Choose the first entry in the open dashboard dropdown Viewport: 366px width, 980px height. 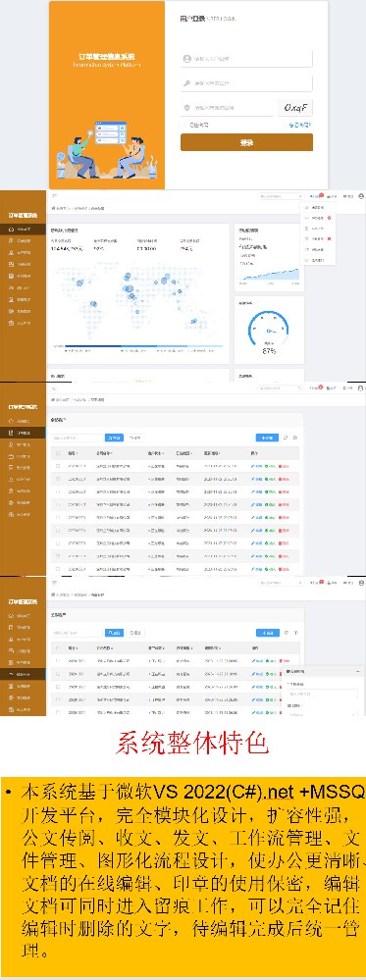point(317,207)
